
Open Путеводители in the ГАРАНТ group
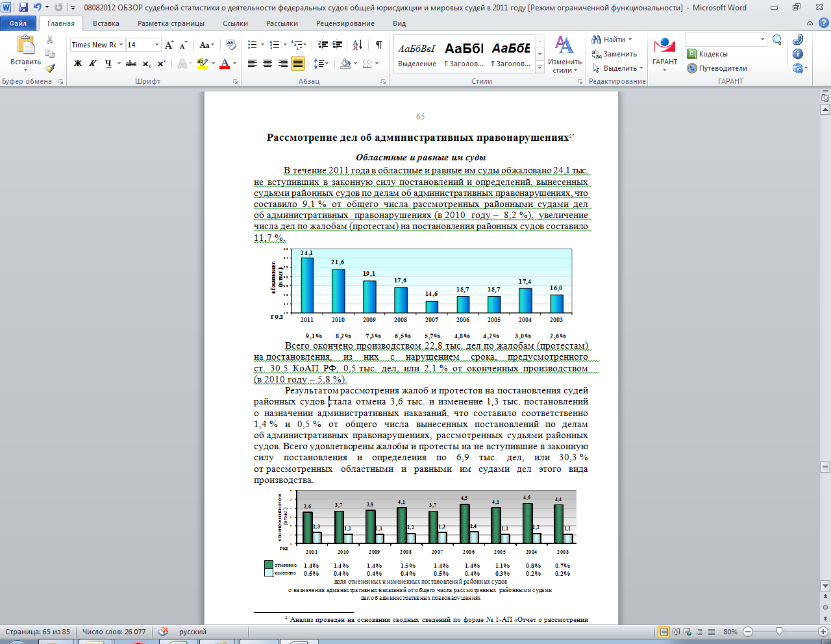[x=717, y=68]
